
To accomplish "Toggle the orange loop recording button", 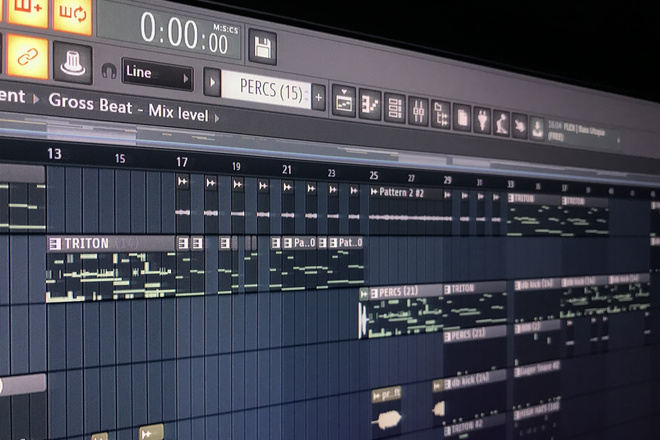I will coord(73,15).
